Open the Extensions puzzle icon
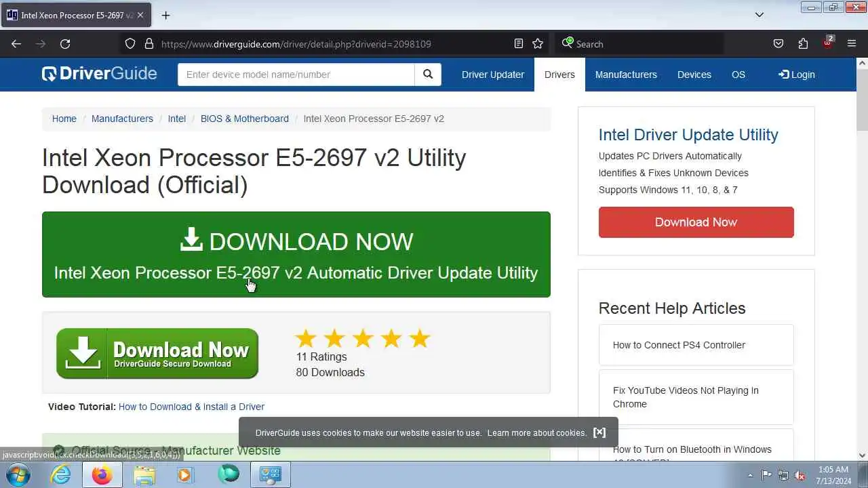 (803, 44)
